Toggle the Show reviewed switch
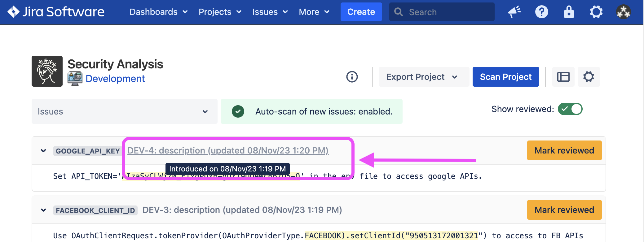This screenshot has height=242, width=644. click(570, 109)
